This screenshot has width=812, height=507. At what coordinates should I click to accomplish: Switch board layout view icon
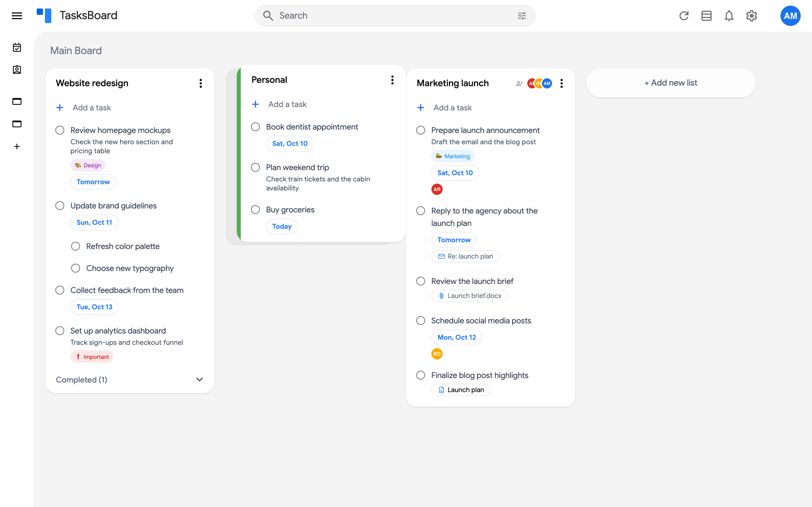pos(706,16)
